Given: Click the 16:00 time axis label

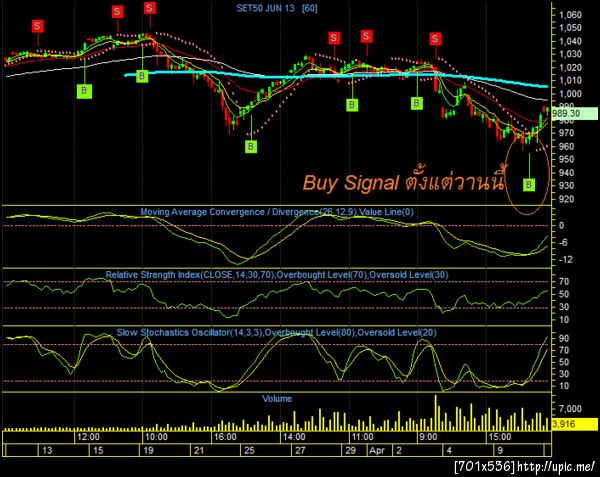Looking at the screenshot, I should [x=225, y=437].
